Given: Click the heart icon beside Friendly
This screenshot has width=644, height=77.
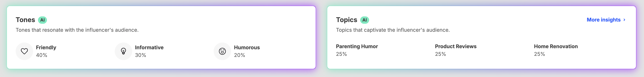Looking at the screenshot, I should click(x=24, y=51).
